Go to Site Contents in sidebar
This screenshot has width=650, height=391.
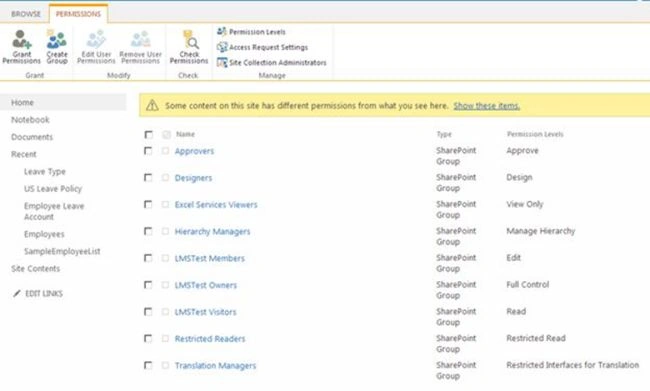coord(36,268)
